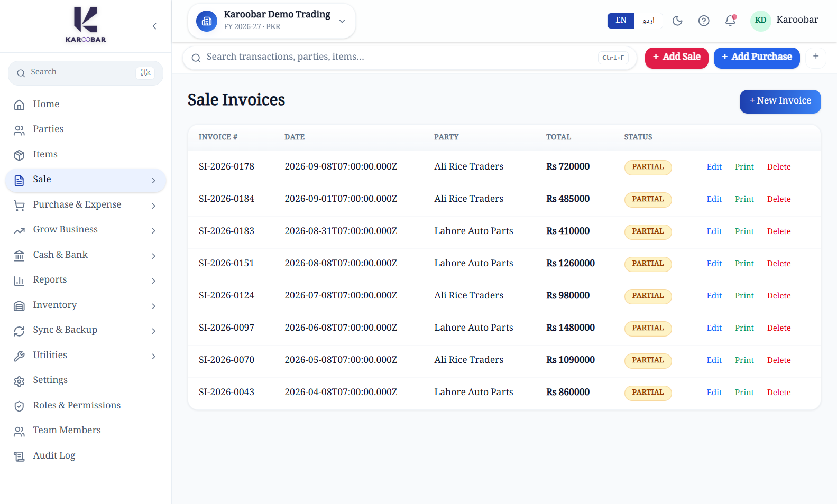Click the Cash & Bank building icon
This screenshot has width=837, height=504.
[x=19, y=255]
